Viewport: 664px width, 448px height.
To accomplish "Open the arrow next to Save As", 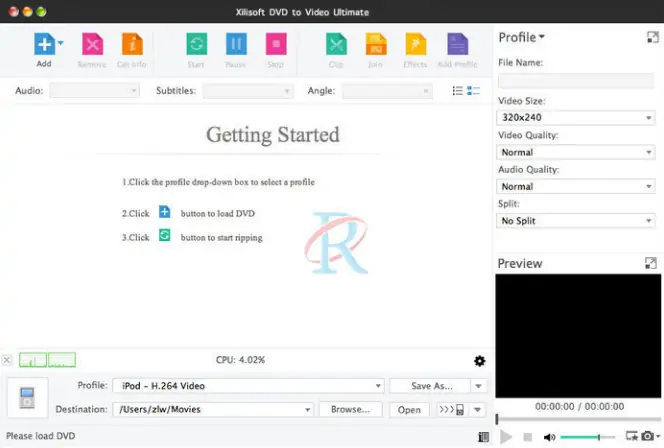I will (478, 386).
